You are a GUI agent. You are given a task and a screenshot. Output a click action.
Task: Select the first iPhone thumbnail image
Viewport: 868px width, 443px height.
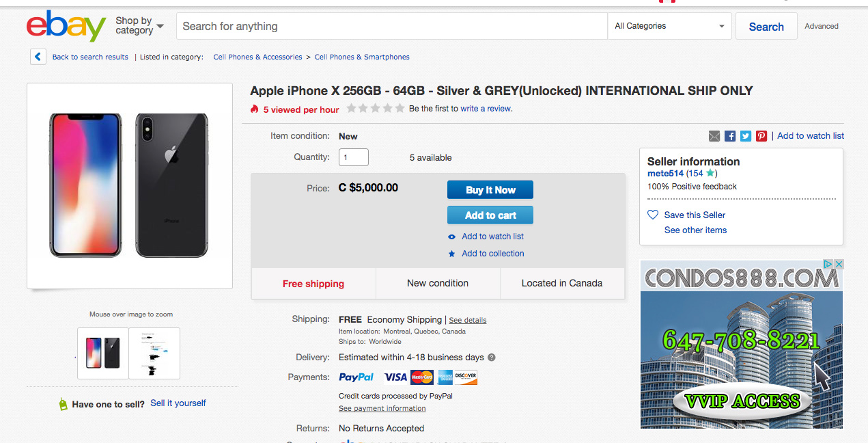tap(102, 353)
